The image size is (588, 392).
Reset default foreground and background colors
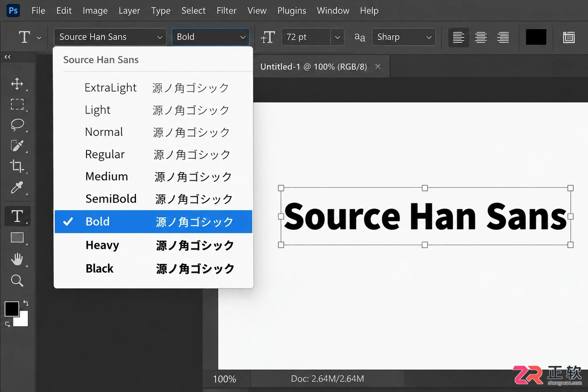tap(7, 324)
